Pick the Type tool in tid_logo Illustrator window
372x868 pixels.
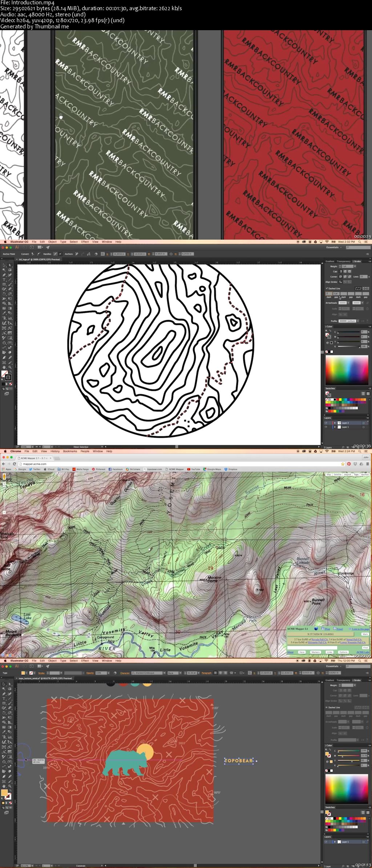4,280
